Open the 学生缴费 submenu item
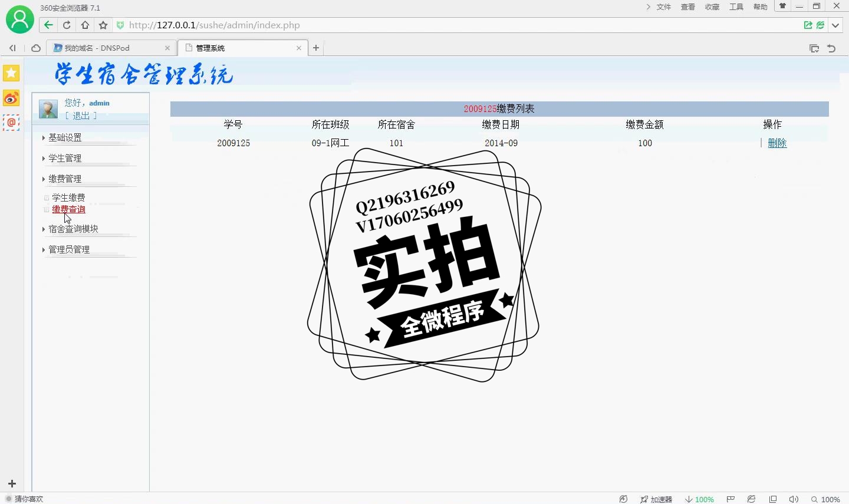Viewport: 849px width, 504px height. pos(68,197)
